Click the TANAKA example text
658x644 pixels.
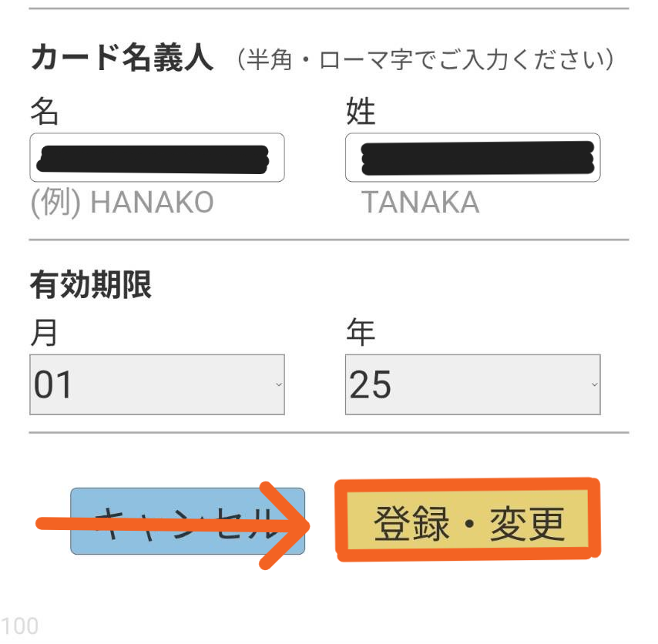click(421, 203)
